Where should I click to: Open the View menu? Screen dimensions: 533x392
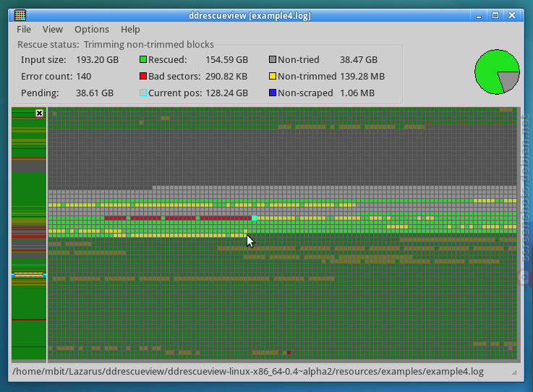53,30
